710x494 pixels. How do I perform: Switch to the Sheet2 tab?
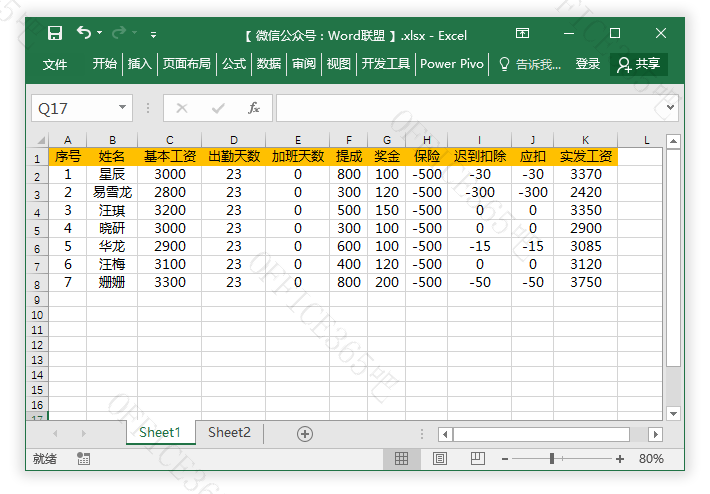point(229,432)
